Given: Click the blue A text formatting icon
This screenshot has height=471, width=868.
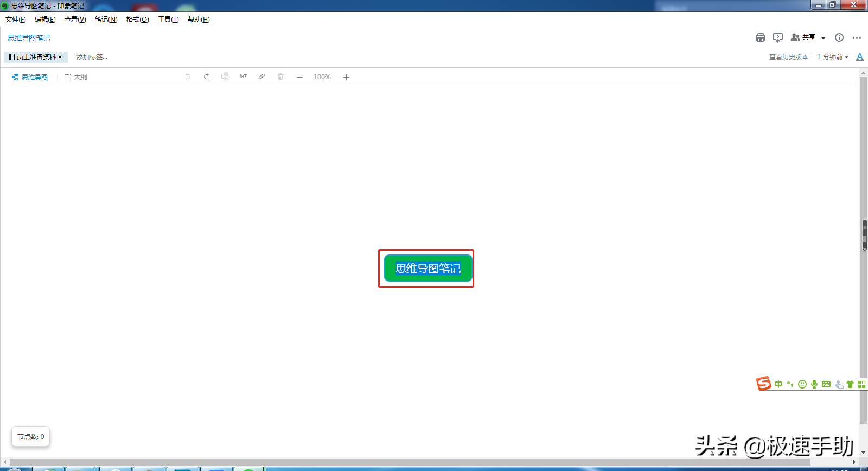Looking at the screenshot, I should click(x=860, y=57).
